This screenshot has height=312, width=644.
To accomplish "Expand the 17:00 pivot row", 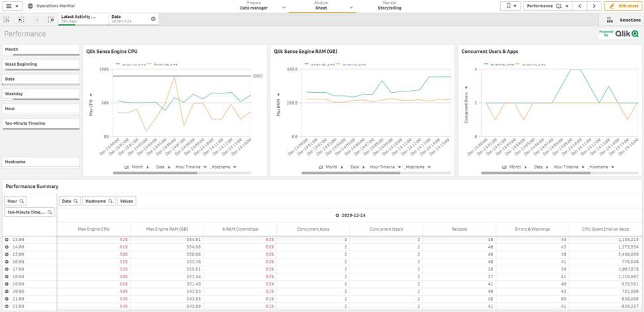I will tap(7, 269).
